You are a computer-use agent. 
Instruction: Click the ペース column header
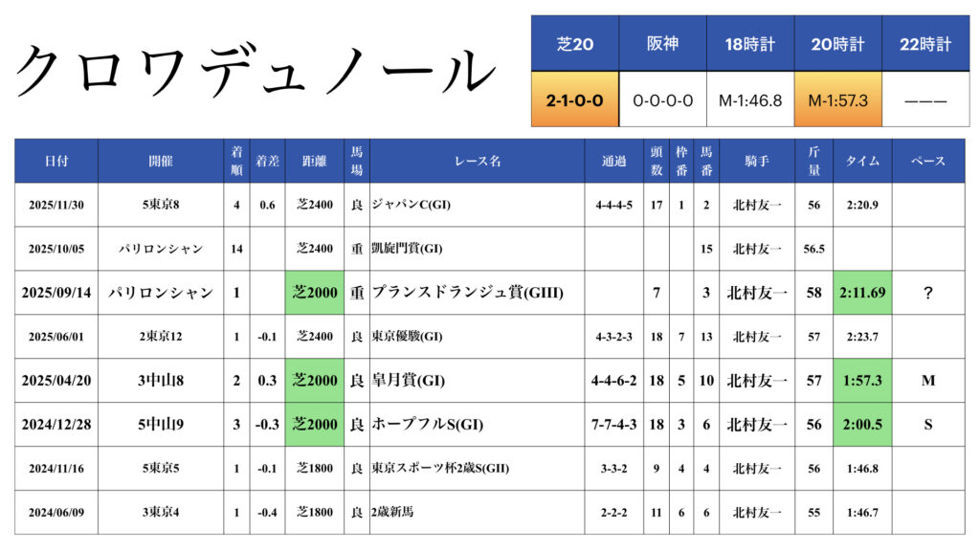click(x=927, y=161)
